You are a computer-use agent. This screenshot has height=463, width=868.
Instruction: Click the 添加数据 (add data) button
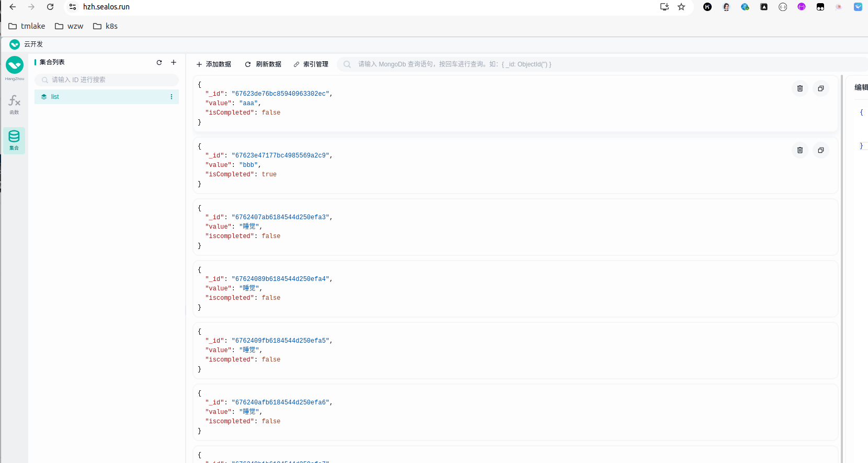(x=213, y=64)
